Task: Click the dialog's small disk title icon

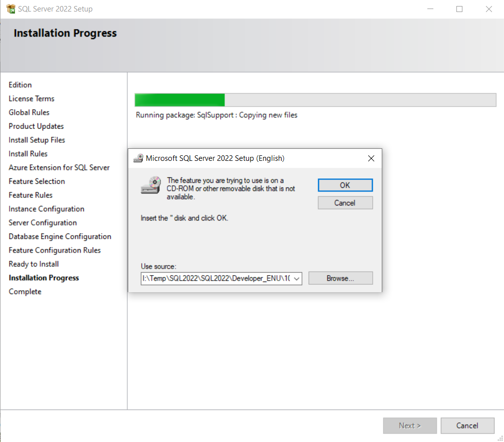Action: point(139,158)
